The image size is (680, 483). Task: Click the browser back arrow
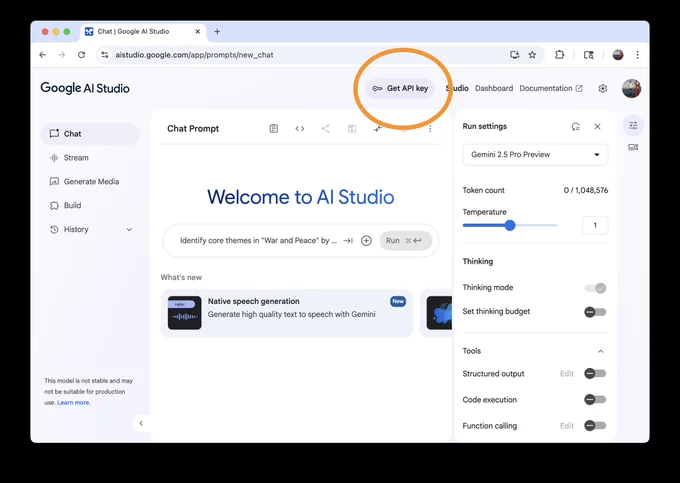(x=42, y=55)
